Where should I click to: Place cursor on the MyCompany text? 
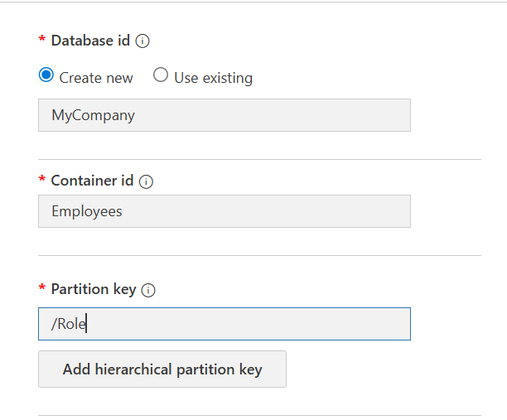click(x=93, y=115)
